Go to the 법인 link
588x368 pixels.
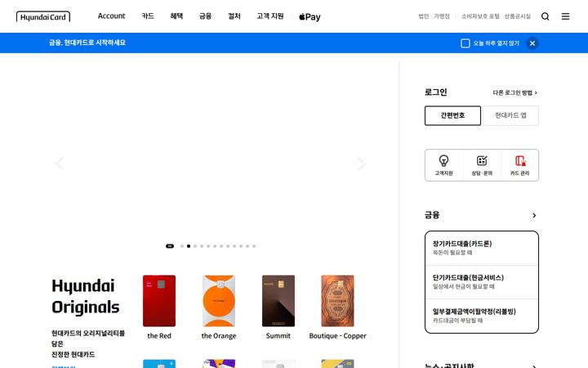(x=424, y=16)
